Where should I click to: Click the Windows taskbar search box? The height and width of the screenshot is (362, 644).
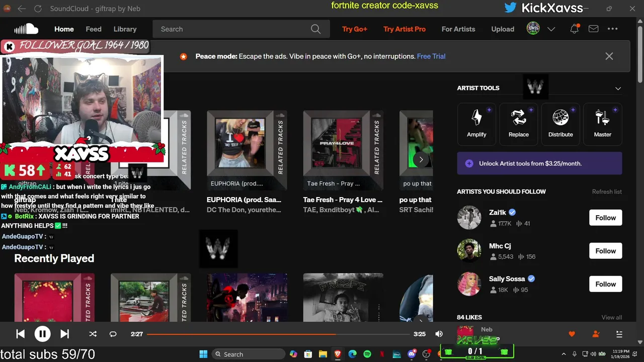249,354
